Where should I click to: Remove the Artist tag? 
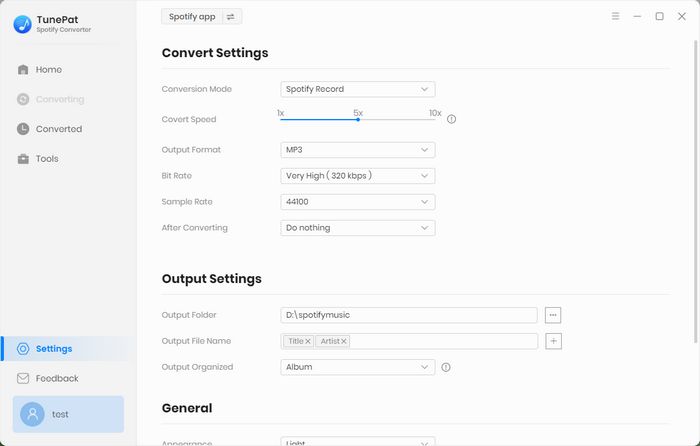pyautogui.click(x=344, y=342)
